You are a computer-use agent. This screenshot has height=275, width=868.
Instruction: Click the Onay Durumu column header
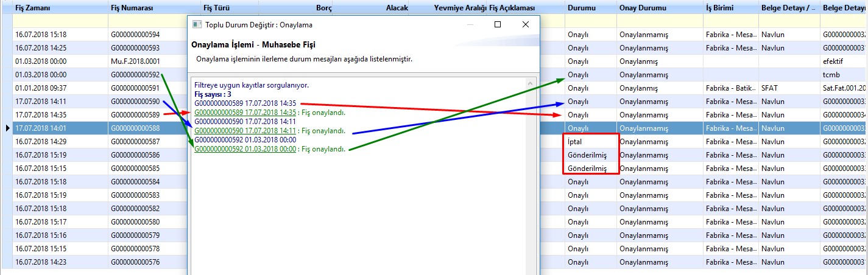pyautogui.click(x=643, y=7)
